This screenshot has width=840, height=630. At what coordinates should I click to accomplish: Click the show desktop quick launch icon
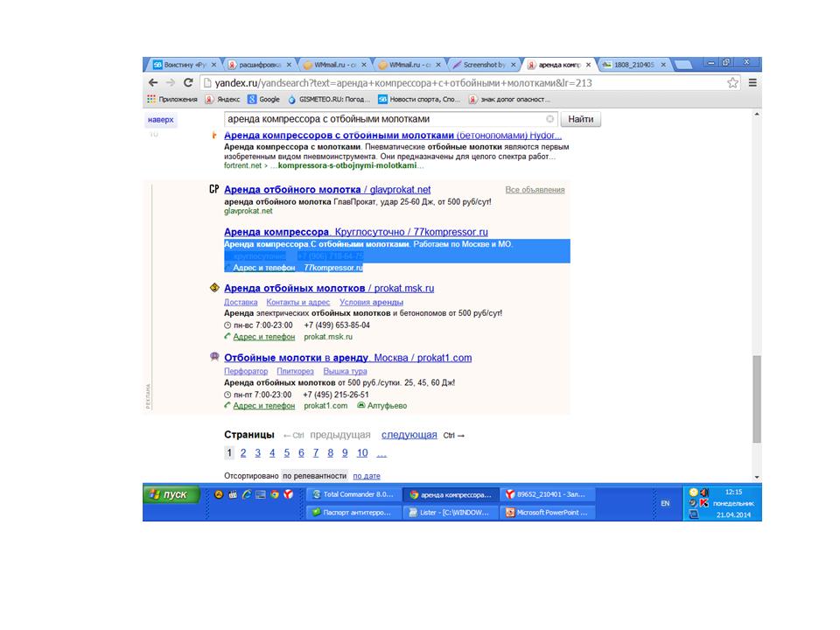261,494
